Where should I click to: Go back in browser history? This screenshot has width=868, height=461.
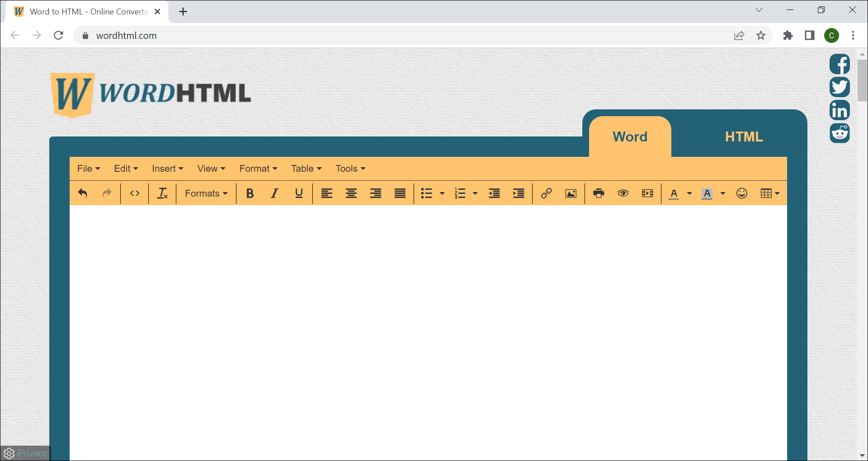pyautogui.click(x=15, y=35)
